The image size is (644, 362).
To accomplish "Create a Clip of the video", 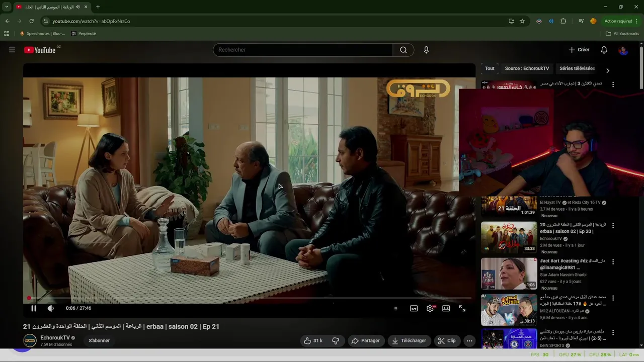I will click(x=447, y=340).
